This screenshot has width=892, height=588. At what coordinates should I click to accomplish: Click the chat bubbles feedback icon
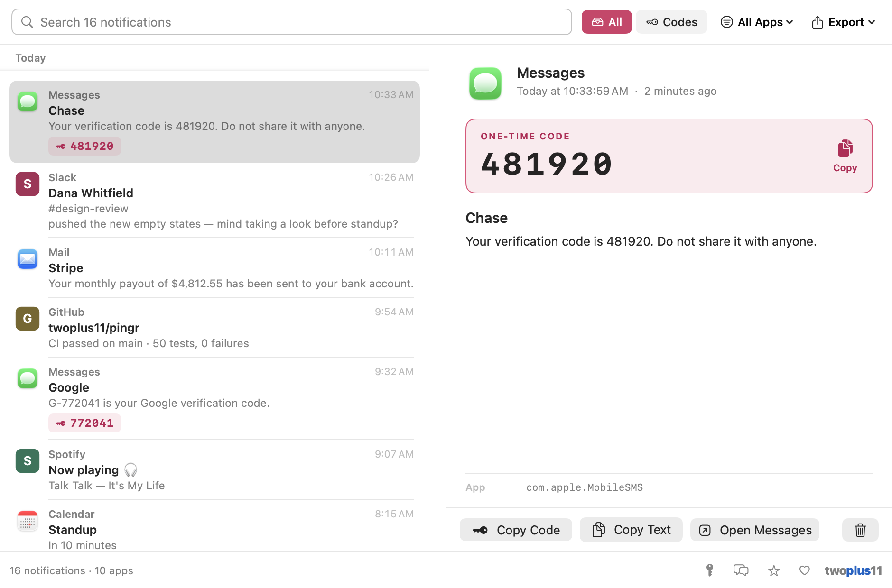point(741,570)
